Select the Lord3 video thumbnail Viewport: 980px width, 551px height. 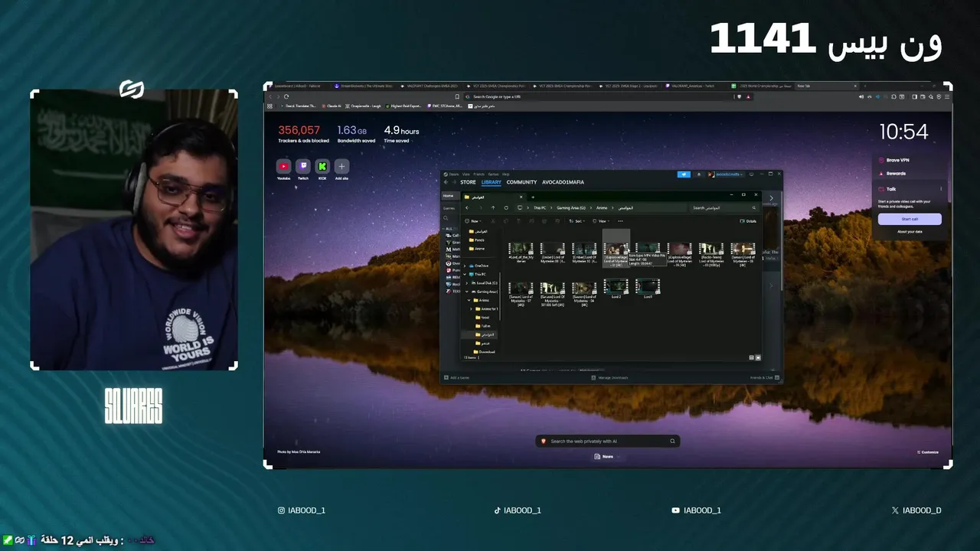pos(648,288)
